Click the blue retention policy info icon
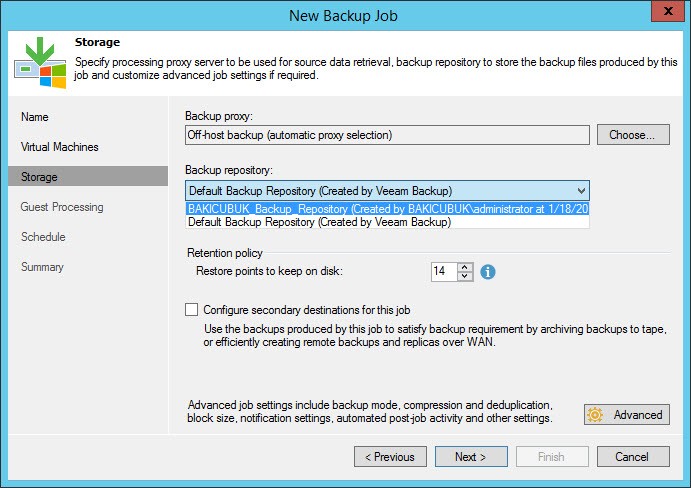This screenshot has height=488, width=691. coord(487,272)
